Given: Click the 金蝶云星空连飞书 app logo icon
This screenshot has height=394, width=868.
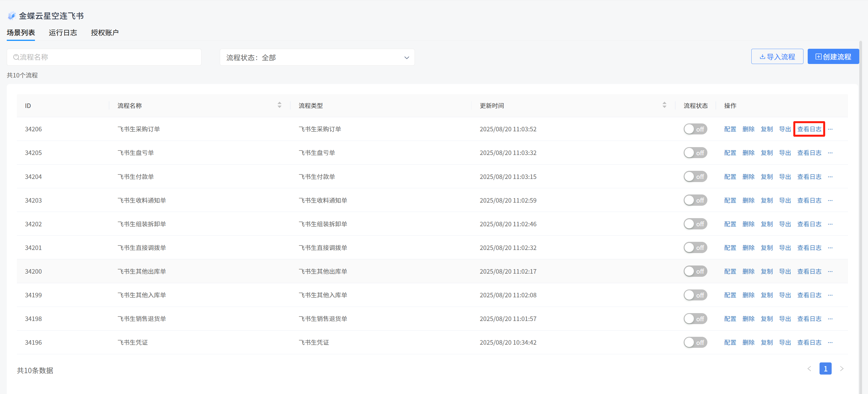Looking at the screenshot, I should coord(12,16).
